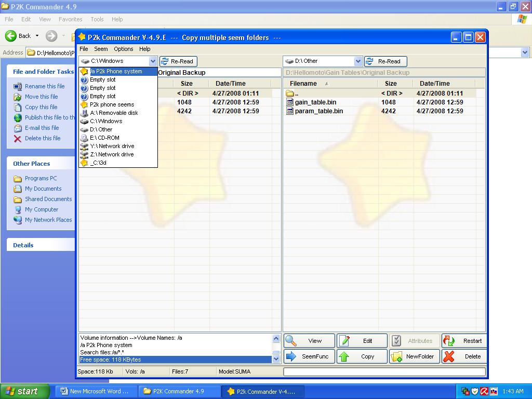Viewport: 532px width, 399px height.
Task: Click the log panel scroll-up arrow
Action: 276,338
